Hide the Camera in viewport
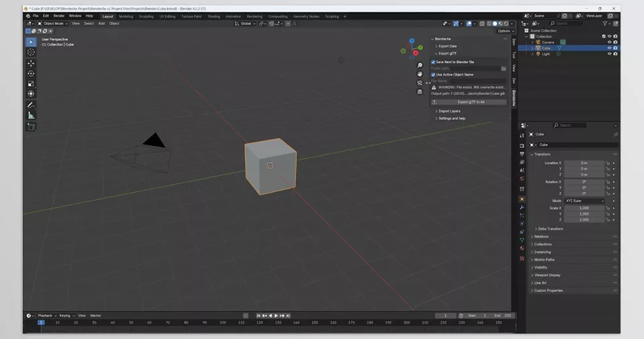 tap(610, 42)
